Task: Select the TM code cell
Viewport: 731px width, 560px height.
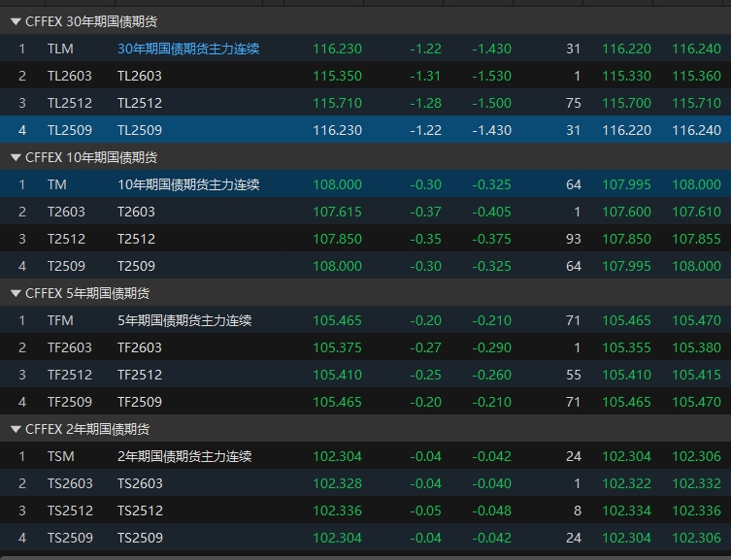Action: pos(57,184)
